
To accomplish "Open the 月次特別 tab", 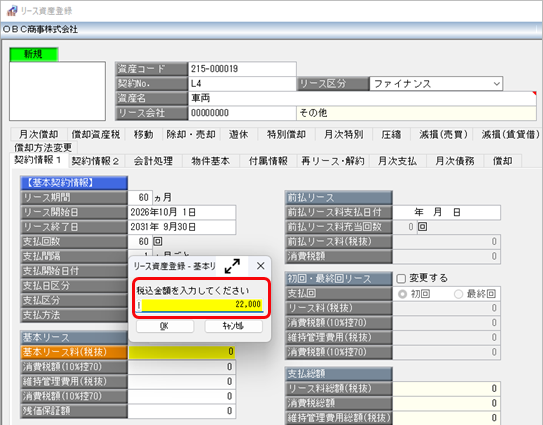I will [x=344, y=134].
